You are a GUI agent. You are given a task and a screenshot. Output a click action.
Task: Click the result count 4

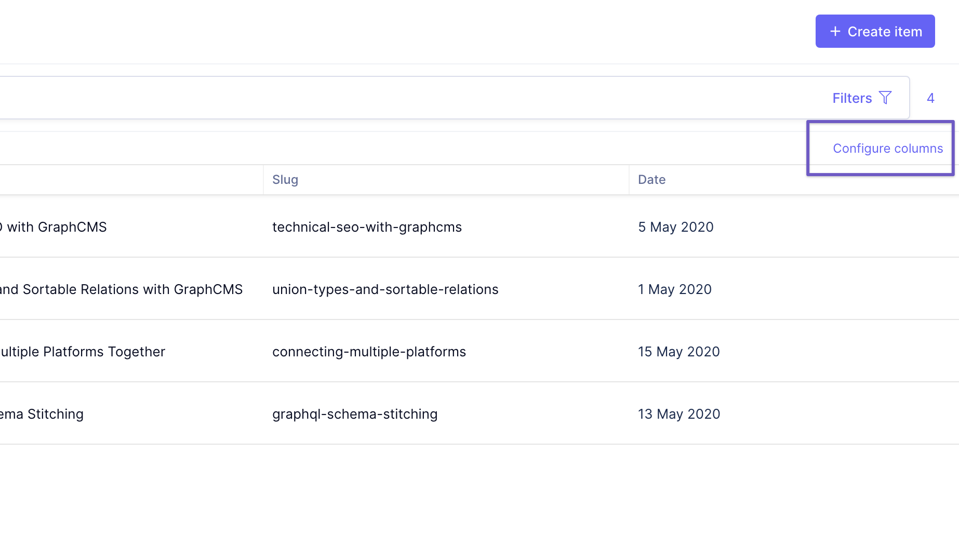coord(930,98)
